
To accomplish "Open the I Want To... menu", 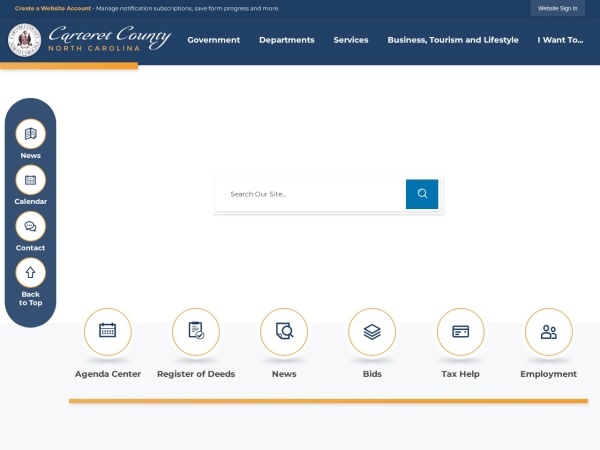I will point(560,40).
